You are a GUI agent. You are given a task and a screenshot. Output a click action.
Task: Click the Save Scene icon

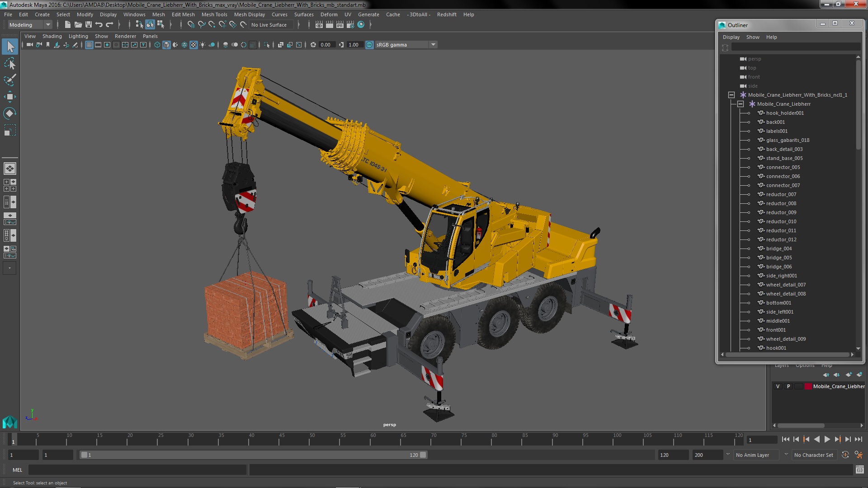[x=89, y=25]
